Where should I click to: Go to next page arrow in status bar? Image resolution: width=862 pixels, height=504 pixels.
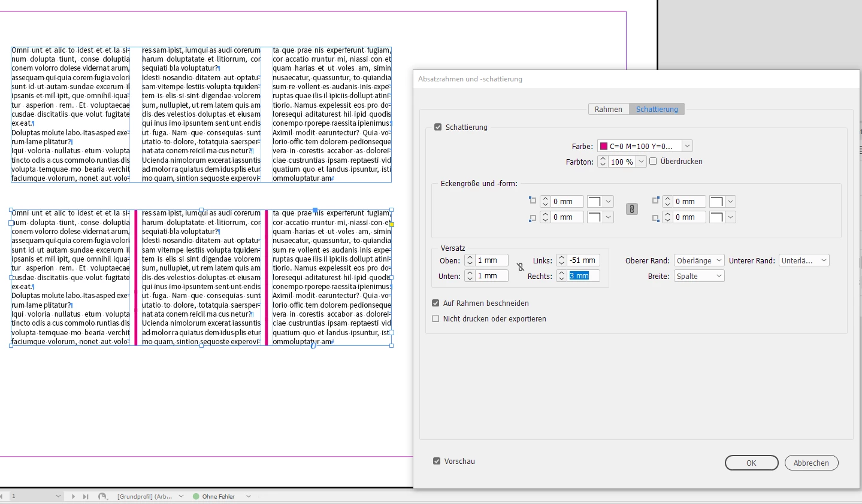(x=74, y=496)
